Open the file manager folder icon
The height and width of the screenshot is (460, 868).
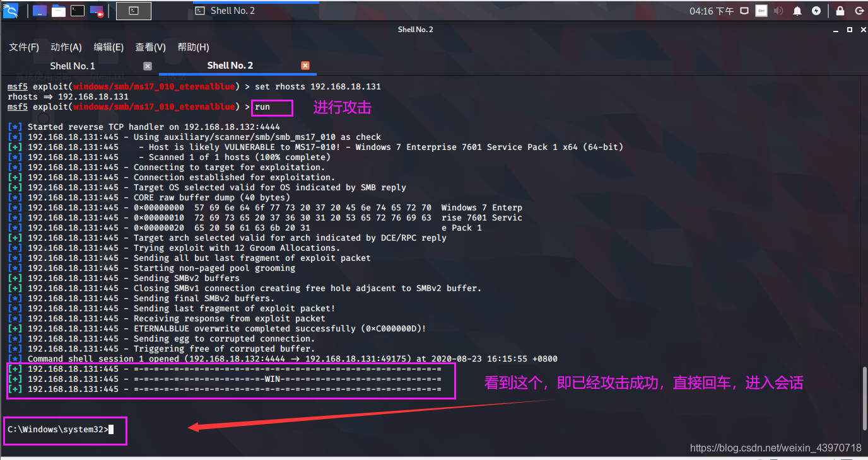click(59, 11)
